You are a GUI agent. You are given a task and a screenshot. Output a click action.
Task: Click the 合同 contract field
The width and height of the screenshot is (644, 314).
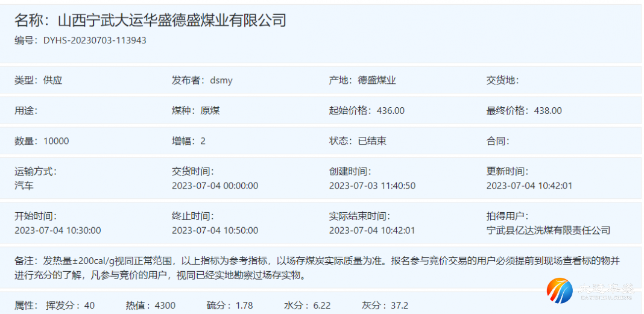tap(498, 141)
